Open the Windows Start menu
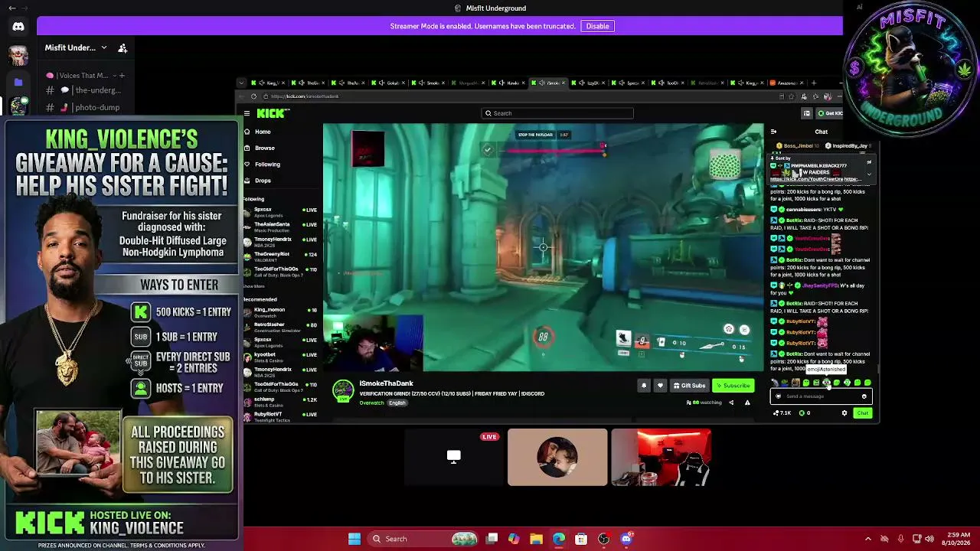Image resolution: width=980 pixels, height=551 pixels. [354, 539]
